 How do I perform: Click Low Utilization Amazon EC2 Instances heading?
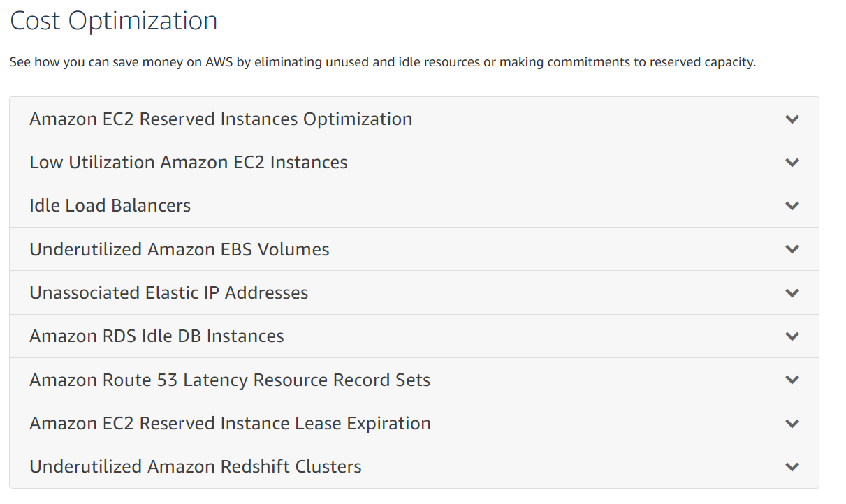pyautogui.click(x=189, y=163)
